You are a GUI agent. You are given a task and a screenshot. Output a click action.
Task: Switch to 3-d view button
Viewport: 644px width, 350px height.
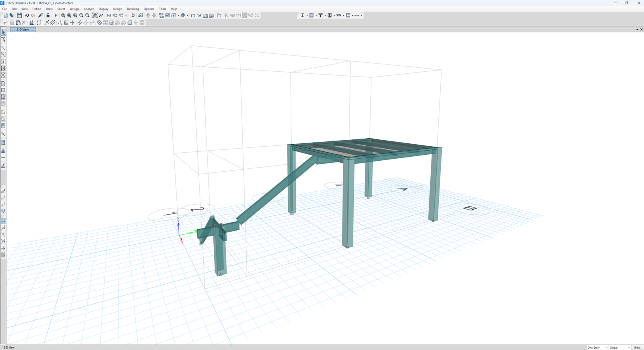pos(109,15)
